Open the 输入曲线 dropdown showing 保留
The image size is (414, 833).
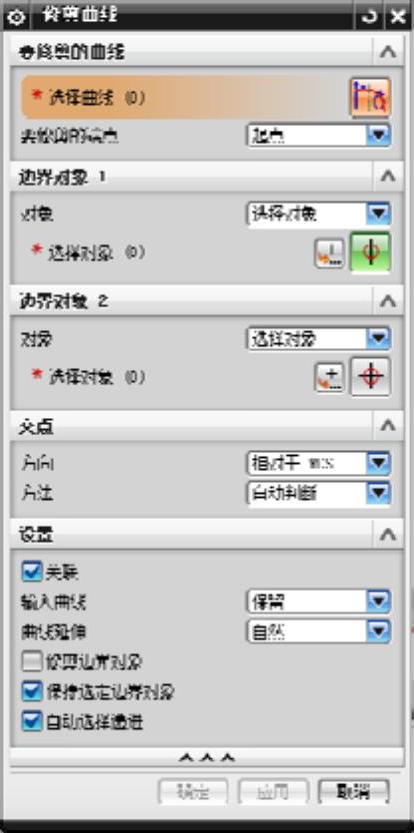[319, 601]
